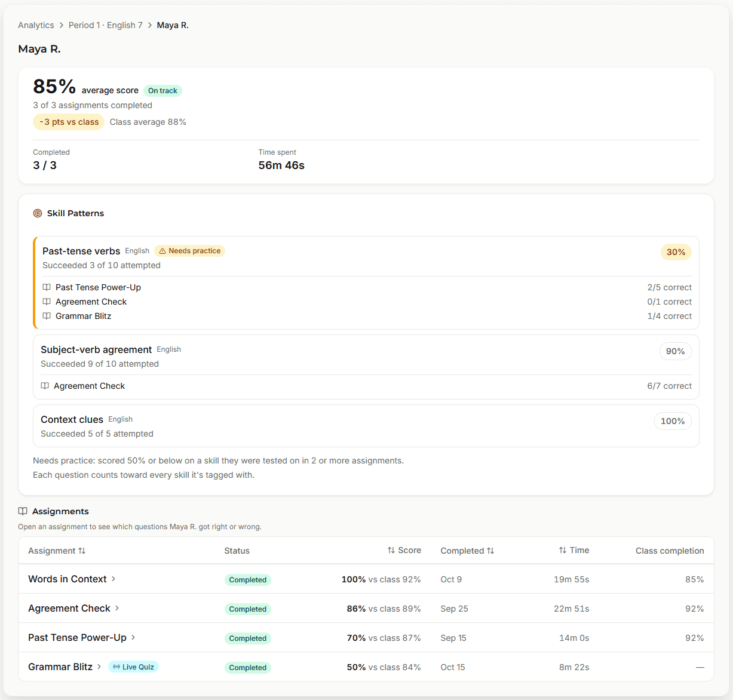Sort by the Assignment column arrows icon
Screen dimensions: 733x700
[82, 551]
